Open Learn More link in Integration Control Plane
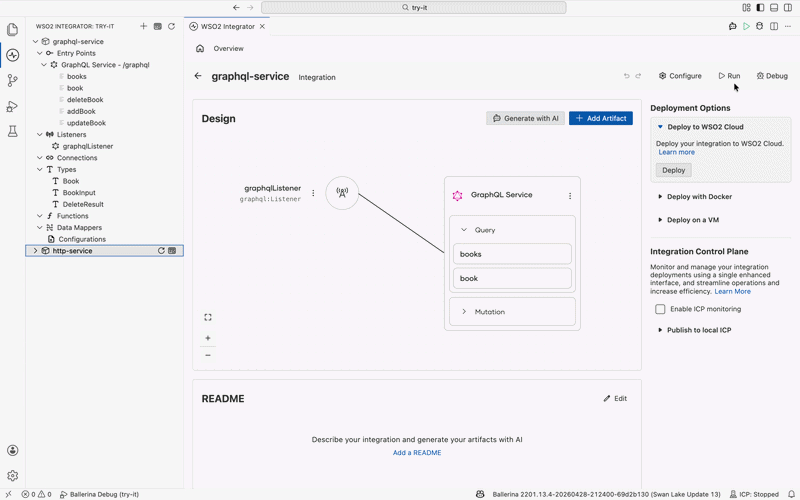 [x=733, y=291]
